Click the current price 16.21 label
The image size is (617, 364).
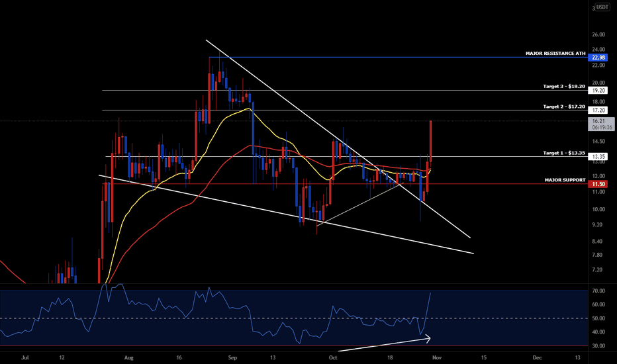[x=598, y=121]
